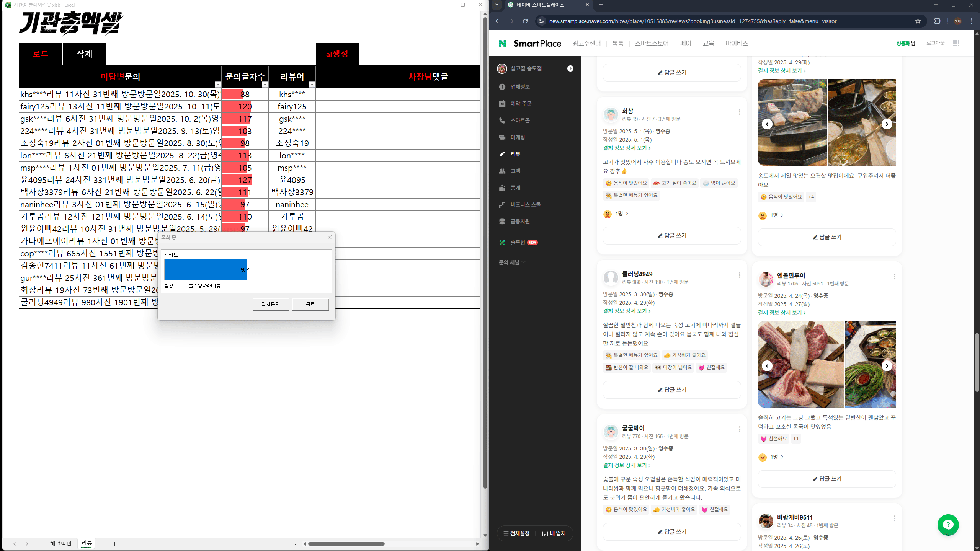The width and height of the screenshot is (980, 551).
Task: Open the green help chat bubble
Action: (948, 525)
